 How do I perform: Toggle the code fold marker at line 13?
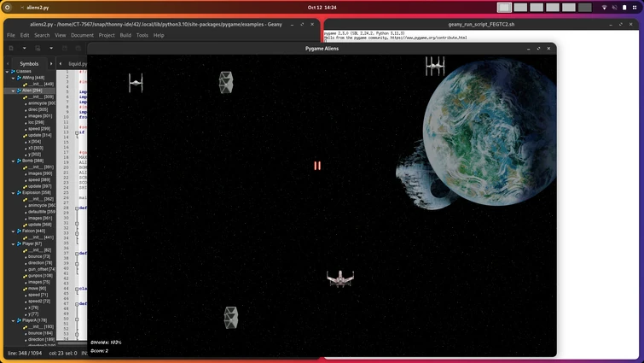(x=77, y=132)
